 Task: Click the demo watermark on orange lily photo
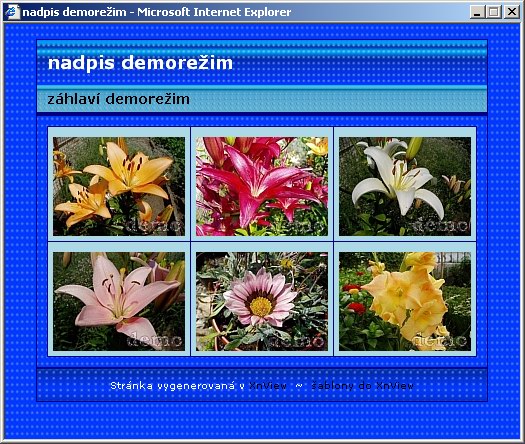[x=155, y=226]
